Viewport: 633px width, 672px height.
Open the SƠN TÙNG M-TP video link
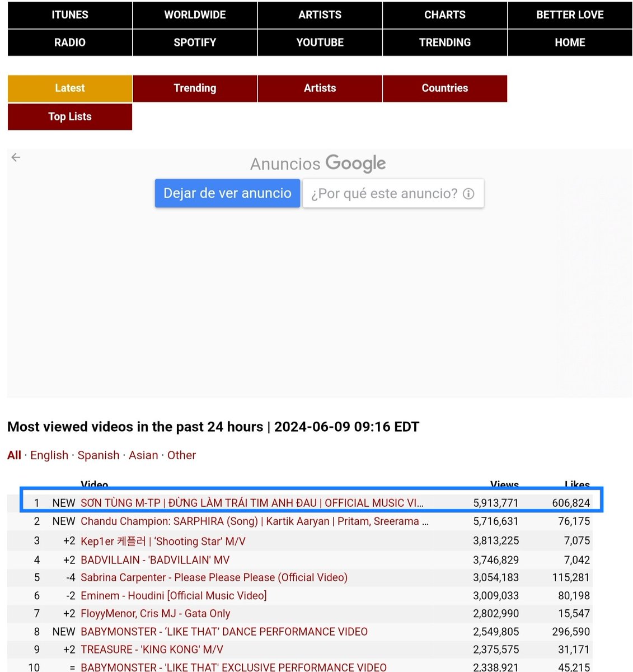[x=252, y=503]
